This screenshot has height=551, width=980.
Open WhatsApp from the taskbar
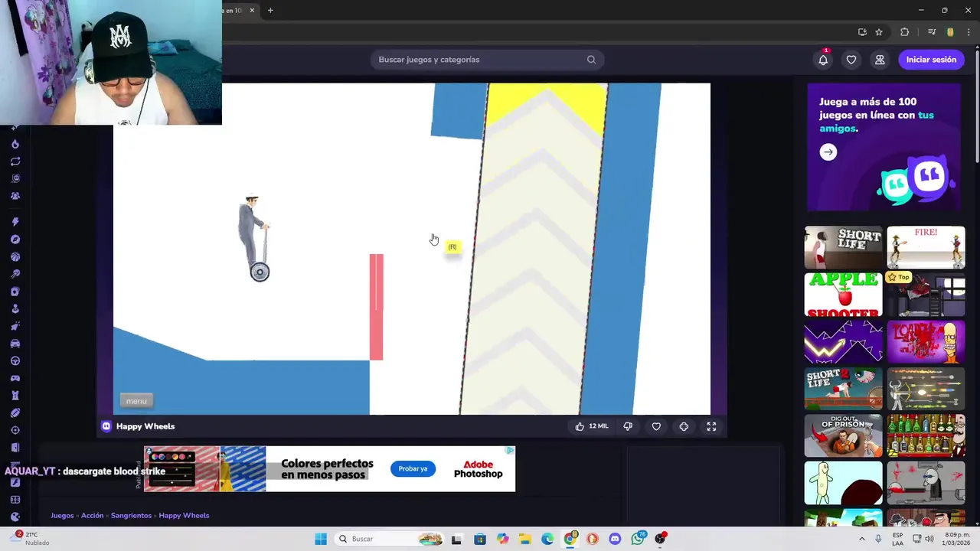tap(638, 539)
